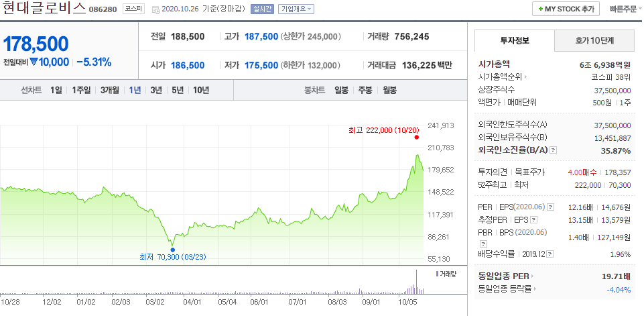The image size is (644, 316).
Task: Click the 시가총액 value 6조 6,938억원
Action: coord(605,64)
